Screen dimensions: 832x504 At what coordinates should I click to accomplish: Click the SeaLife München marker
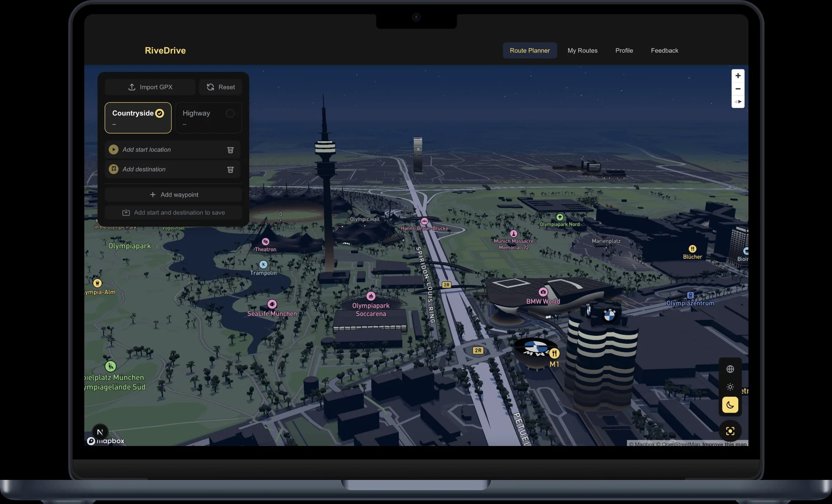[x=272, y=304]
